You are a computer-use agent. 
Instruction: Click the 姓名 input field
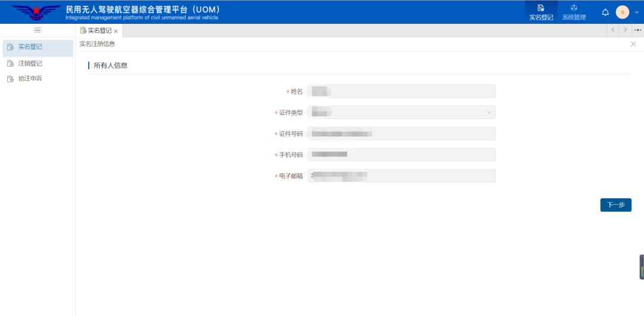(401, 91)
